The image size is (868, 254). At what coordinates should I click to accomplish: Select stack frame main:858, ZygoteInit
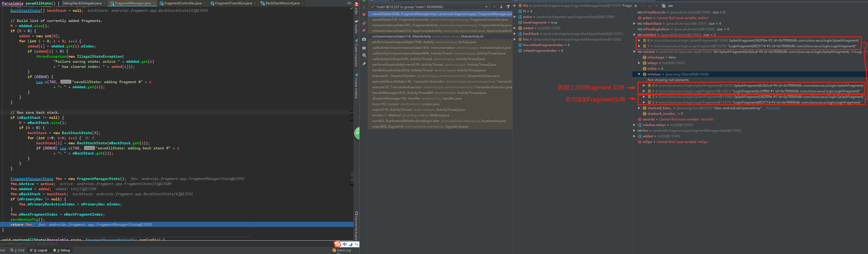coord(440,127)
